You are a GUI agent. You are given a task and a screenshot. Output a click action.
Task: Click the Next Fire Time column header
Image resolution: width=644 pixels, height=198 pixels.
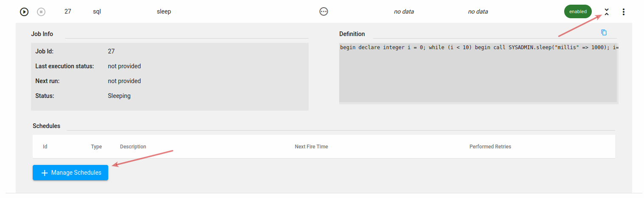click(311, 147)
